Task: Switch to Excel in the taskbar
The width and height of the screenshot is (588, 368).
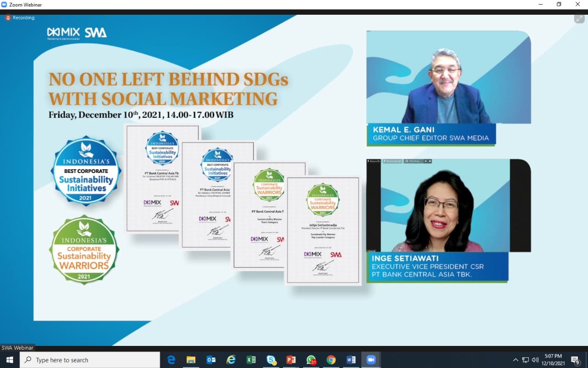Action: click(251, 360)
